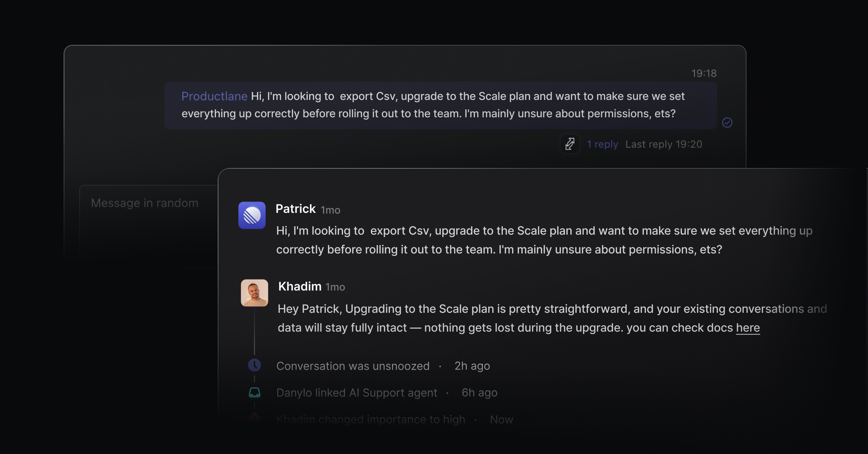Click the 'Last reply 19:20' label

click(x=664, y=144)
